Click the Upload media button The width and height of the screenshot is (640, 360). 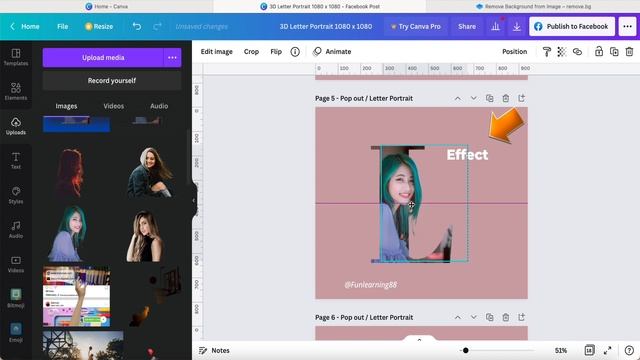coord(103,58)
